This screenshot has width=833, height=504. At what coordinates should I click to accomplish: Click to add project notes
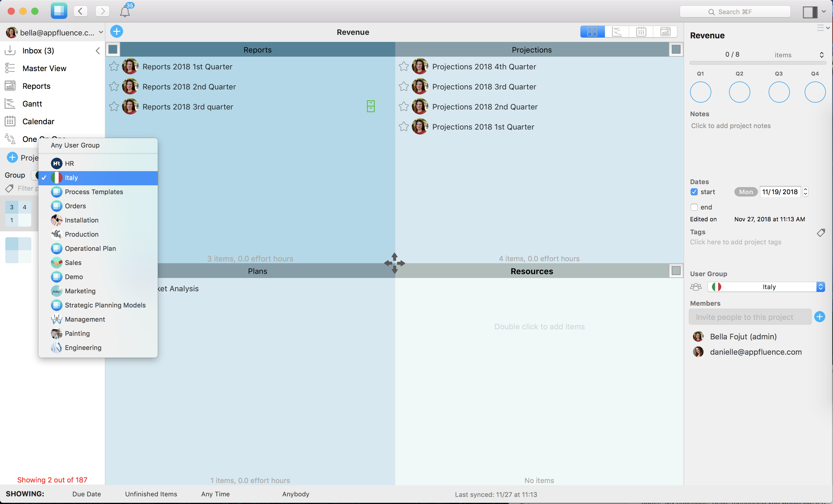click(x=730, y=126)
